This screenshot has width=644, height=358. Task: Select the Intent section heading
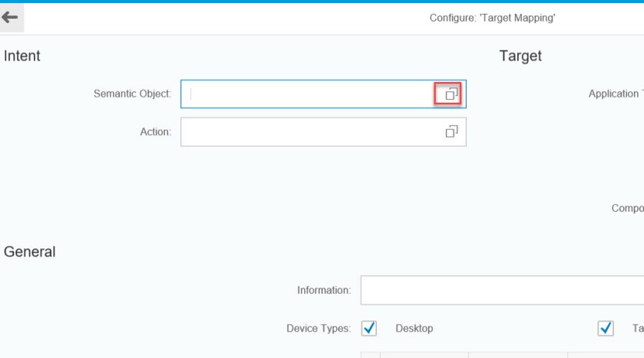point(22,56)
